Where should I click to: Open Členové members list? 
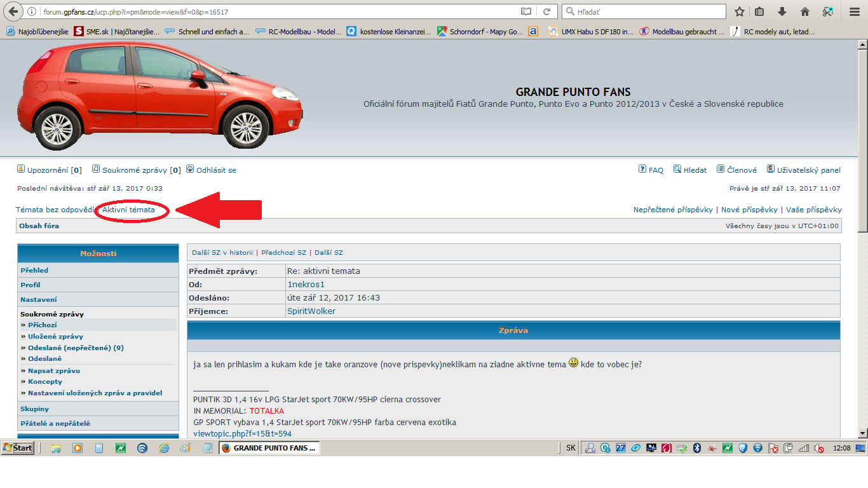tap(736, 170)
